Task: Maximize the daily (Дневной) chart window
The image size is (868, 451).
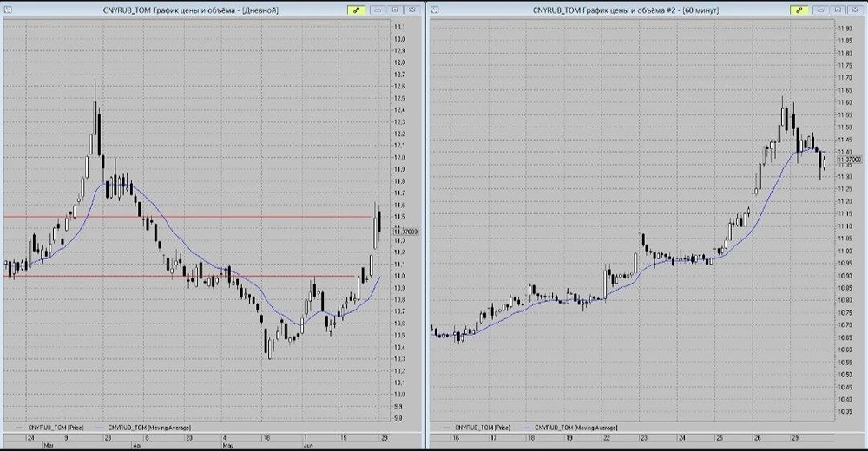Action: (x=395, y=10)
